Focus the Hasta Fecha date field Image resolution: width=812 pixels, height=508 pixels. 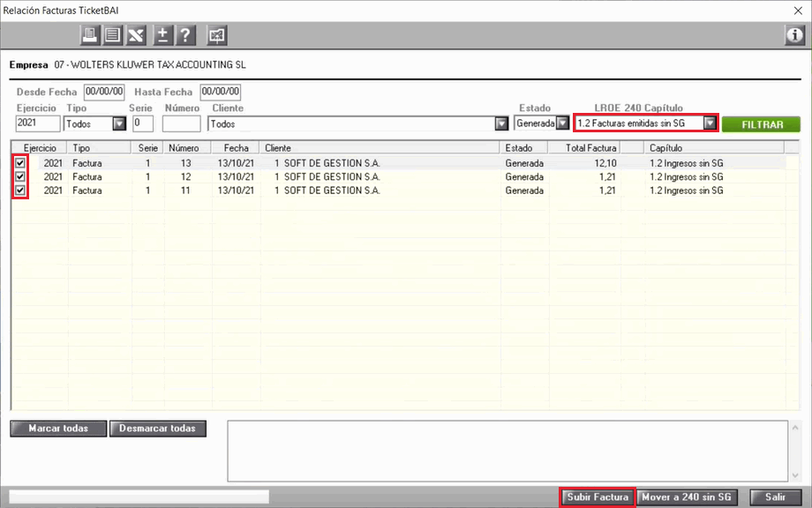pyautogui.click(x=221, y=92)
